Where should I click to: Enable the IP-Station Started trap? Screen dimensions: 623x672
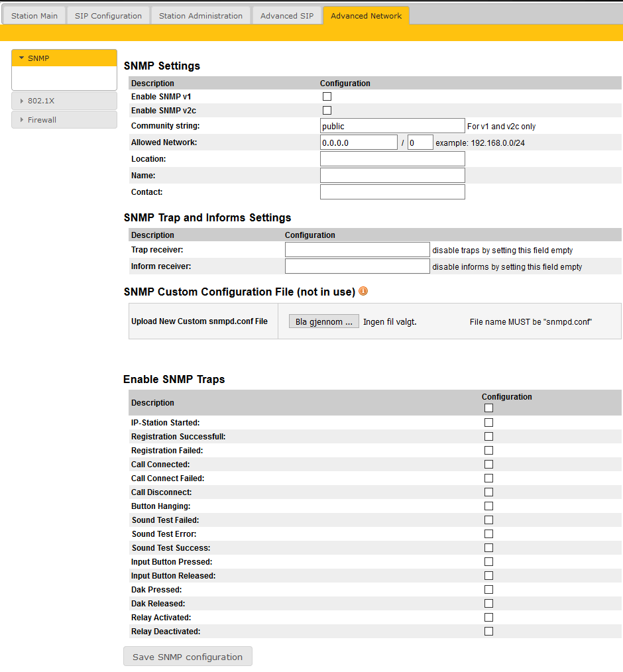click(x=488, y=423)
